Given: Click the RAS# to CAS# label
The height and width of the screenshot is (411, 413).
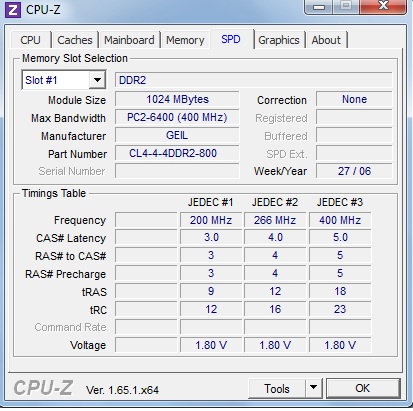Looking at the screenshot, I should [71, 256].
